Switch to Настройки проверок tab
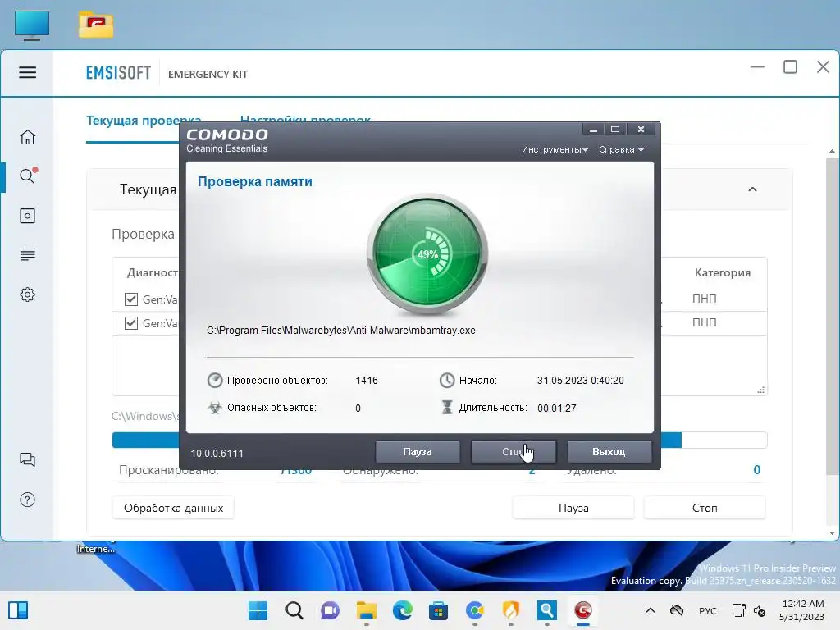This screenshot has height=630, width=840. pyautogui.click(x=305, y=120)
